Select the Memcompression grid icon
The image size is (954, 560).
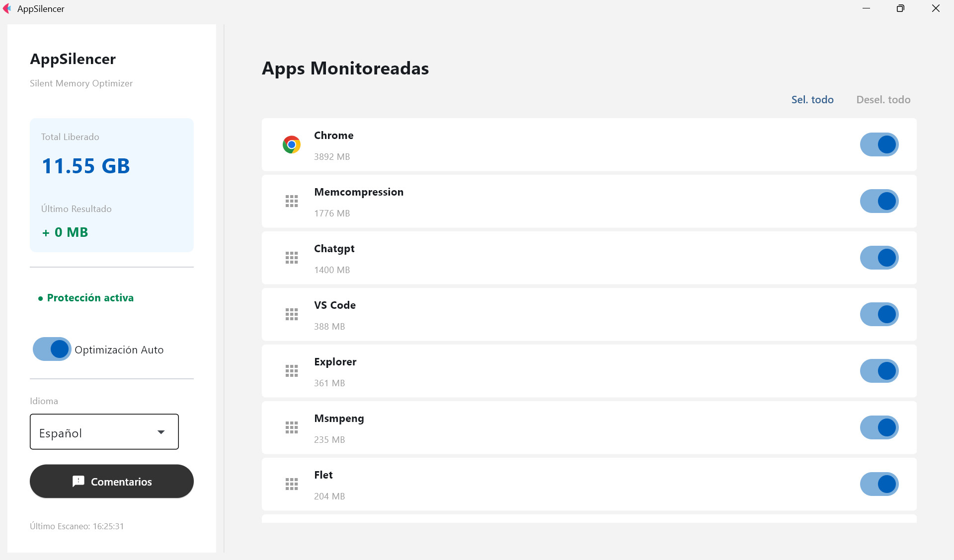click(x=292, y=201)
